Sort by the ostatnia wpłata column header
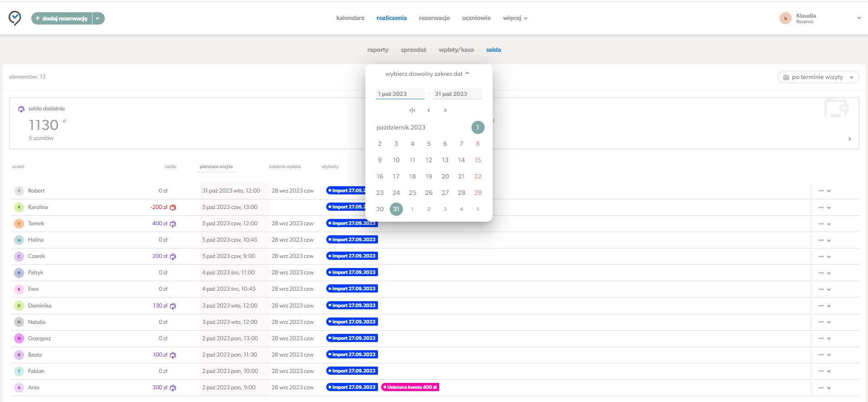This screenshot has height=402, width=868. pos(285,167)
